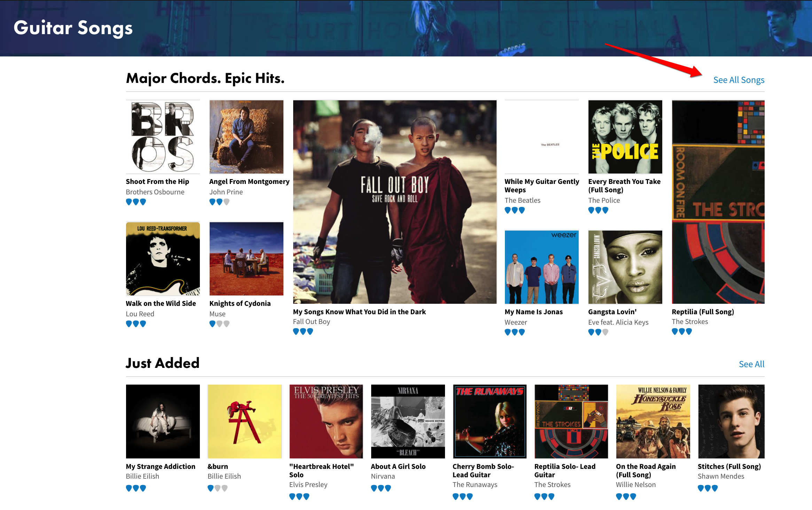Open the Angel From Montgomery album art

pos(246,137)
